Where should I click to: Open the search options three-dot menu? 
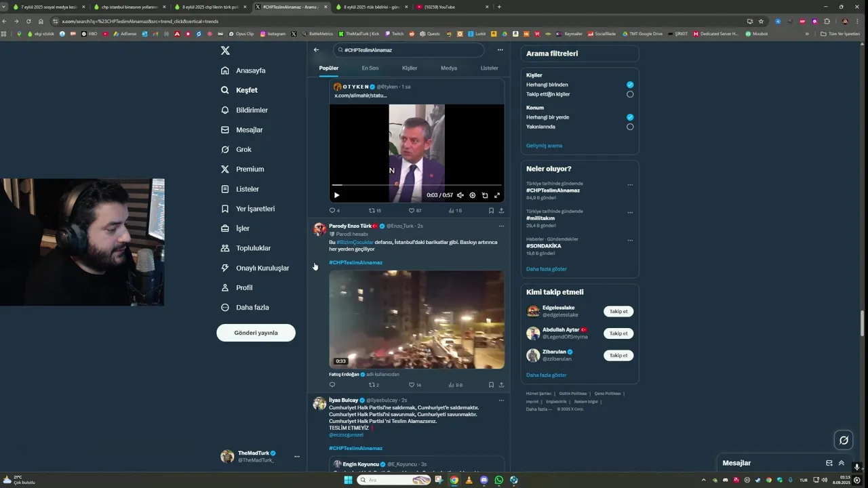pos(500,49)
